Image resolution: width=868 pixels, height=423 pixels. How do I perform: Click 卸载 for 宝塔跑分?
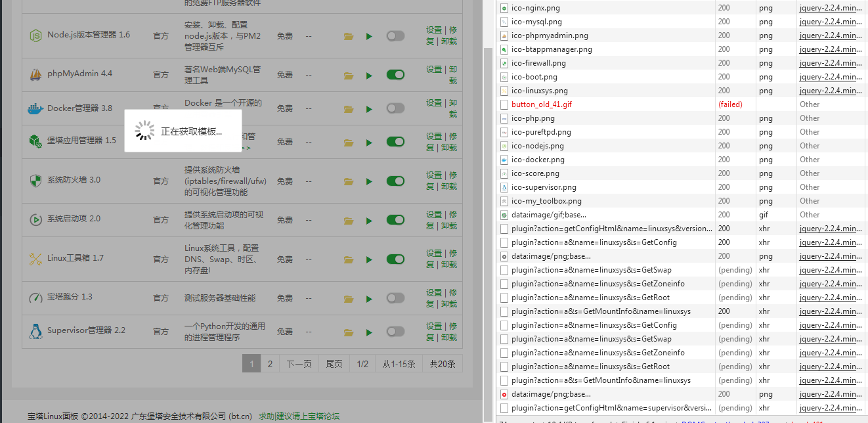pos(449,304)
